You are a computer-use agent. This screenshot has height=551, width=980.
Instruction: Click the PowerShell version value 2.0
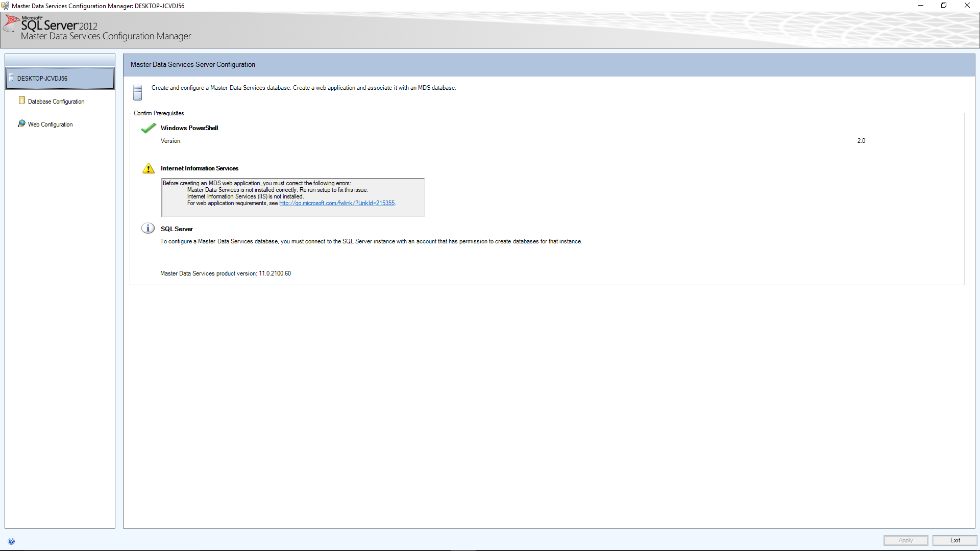click(x=861, y=141)
